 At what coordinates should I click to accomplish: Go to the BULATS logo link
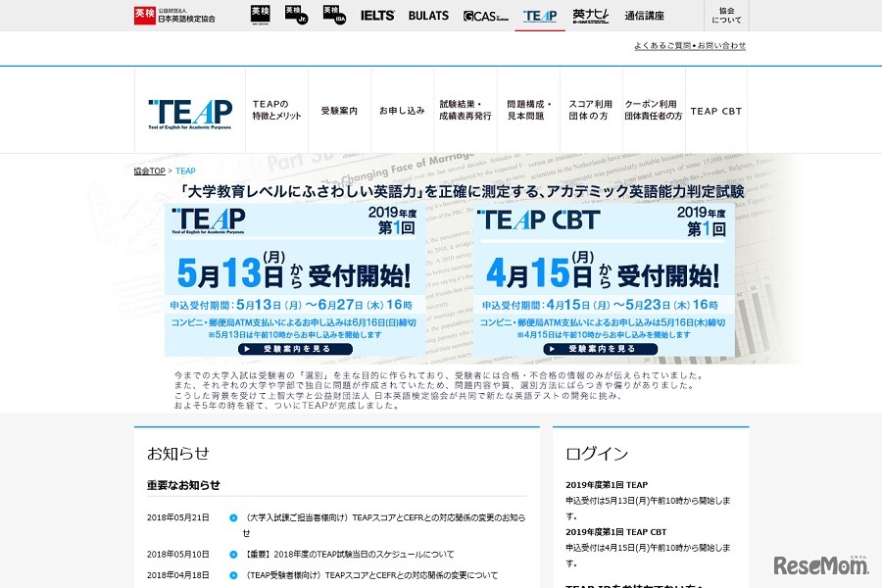tap(428, 16)
